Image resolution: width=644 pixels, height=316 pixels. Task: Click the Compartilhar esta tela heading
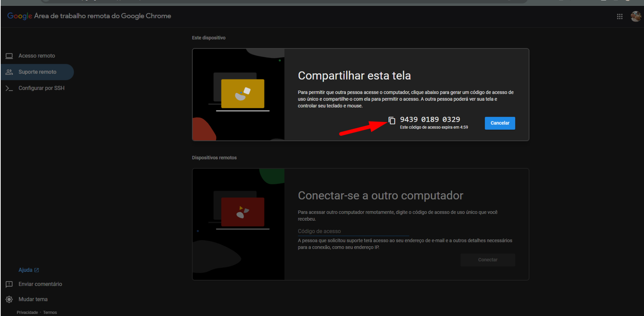coord(354,76)
